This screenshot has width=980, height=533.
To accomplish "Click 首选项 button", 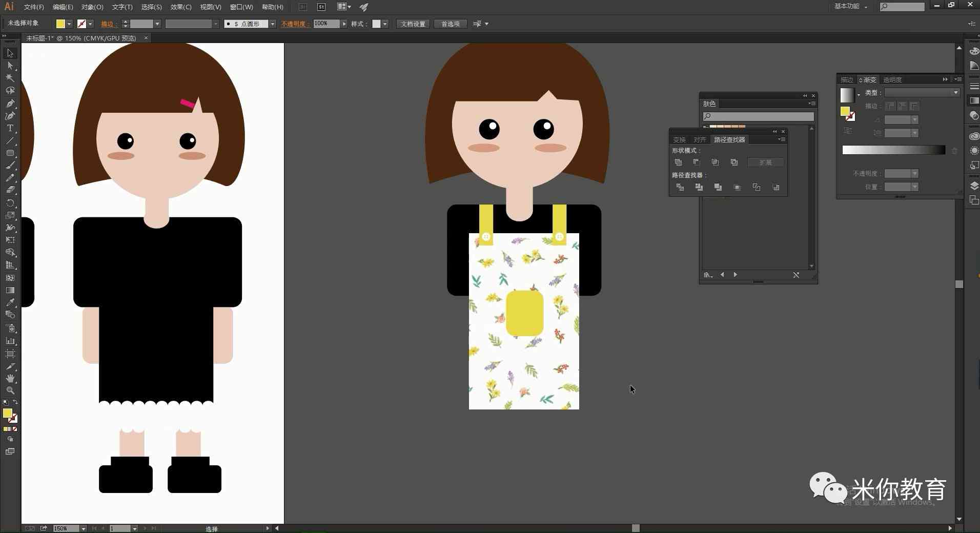I will (x=451, y=24).
